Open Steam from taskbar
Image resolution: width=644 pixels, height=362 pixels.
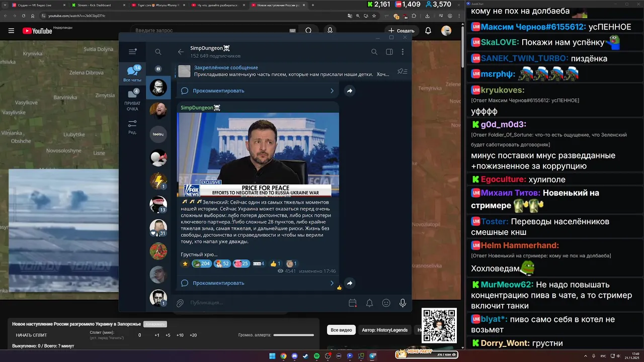click(x=305, y=356)
